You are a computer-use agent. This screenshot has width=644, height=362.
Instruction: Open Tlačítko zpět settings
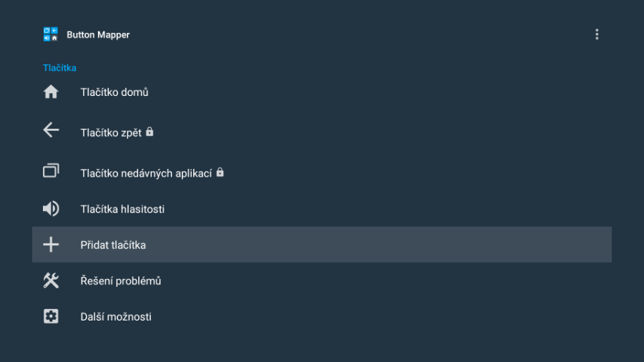point(322,132)
